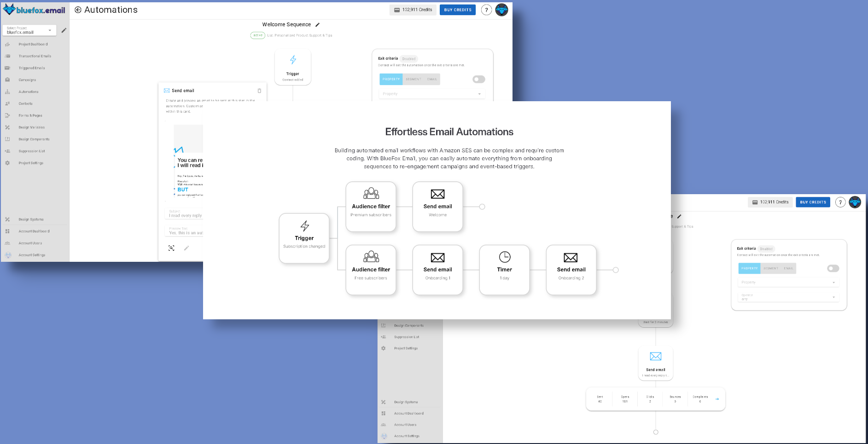Go to the Account Dashboard

tap(33, 231)
